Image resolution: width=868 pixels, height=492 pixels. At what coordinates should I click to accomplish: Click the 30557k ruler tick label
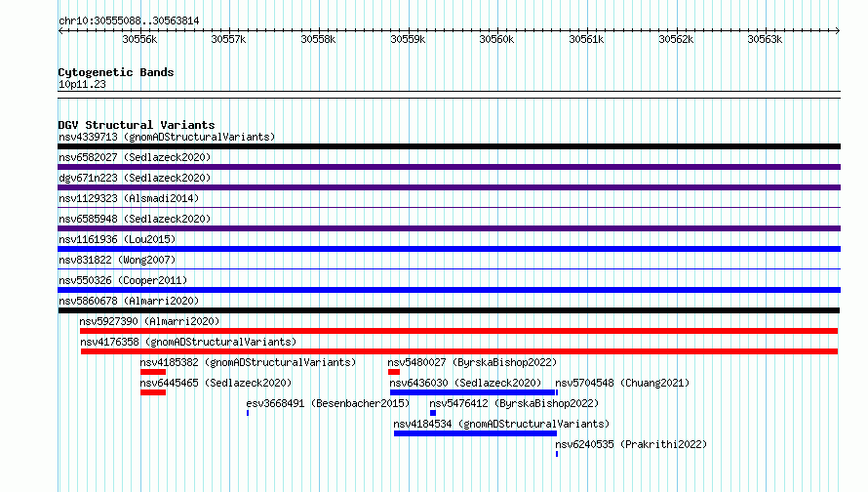coord(228,39)
